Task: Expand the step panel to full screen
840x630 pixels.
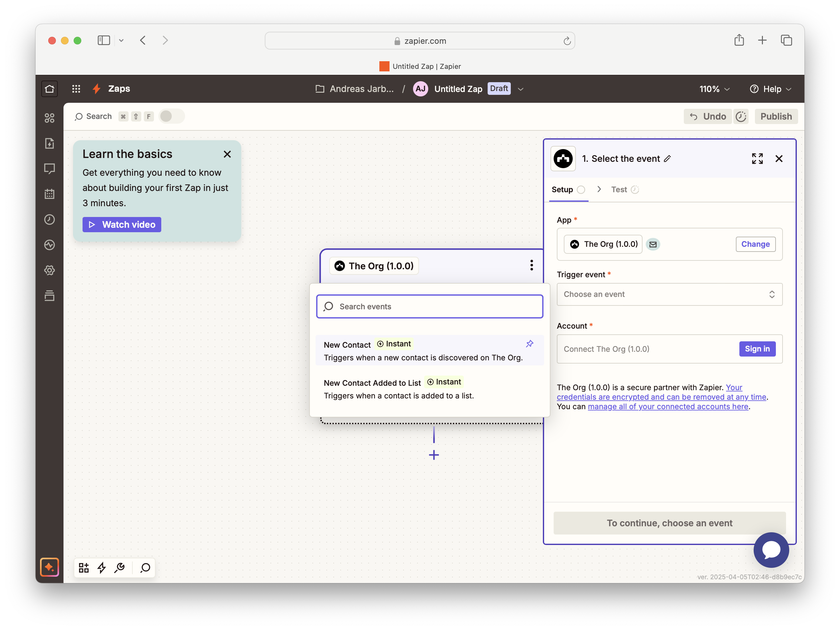Action: click(757, 159)
